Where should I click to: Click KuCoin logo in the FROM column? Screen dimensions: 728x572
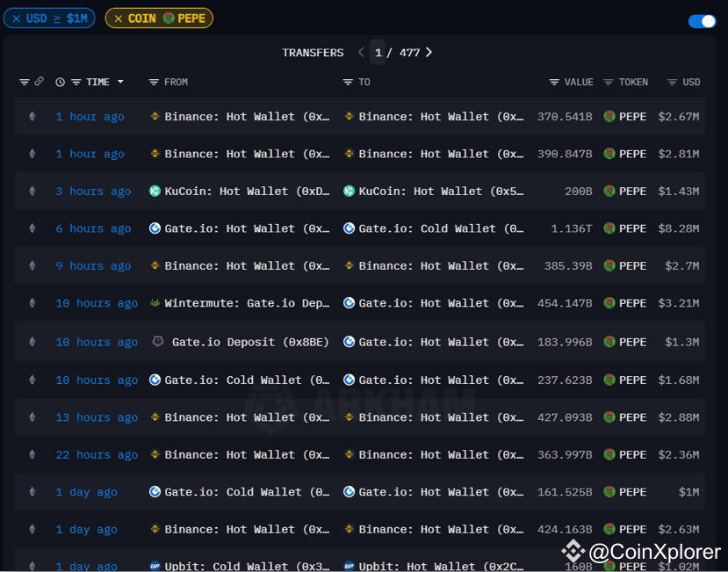click(x=155, y=191)
